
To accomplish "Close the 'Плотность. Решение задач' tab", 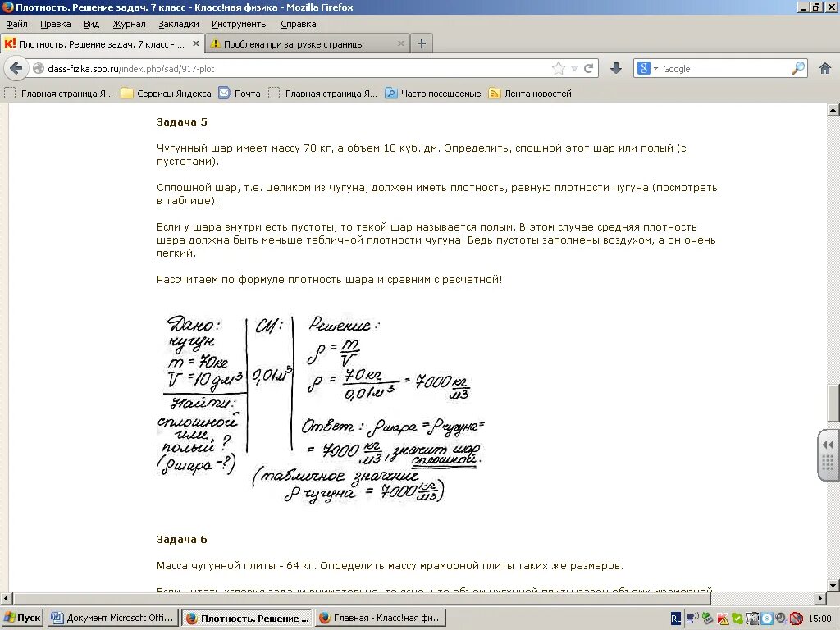I will 196,43.
